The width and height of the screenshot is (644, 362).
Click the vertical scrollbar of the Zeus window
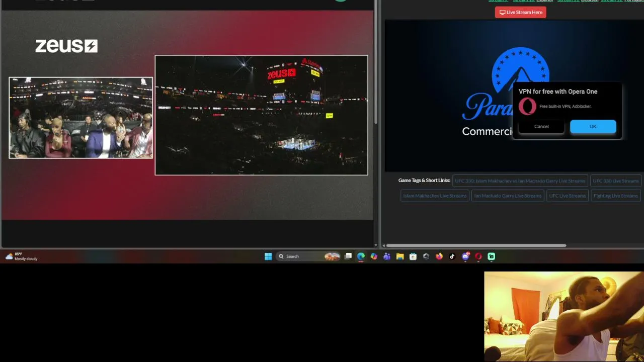[x=376, y=63]
